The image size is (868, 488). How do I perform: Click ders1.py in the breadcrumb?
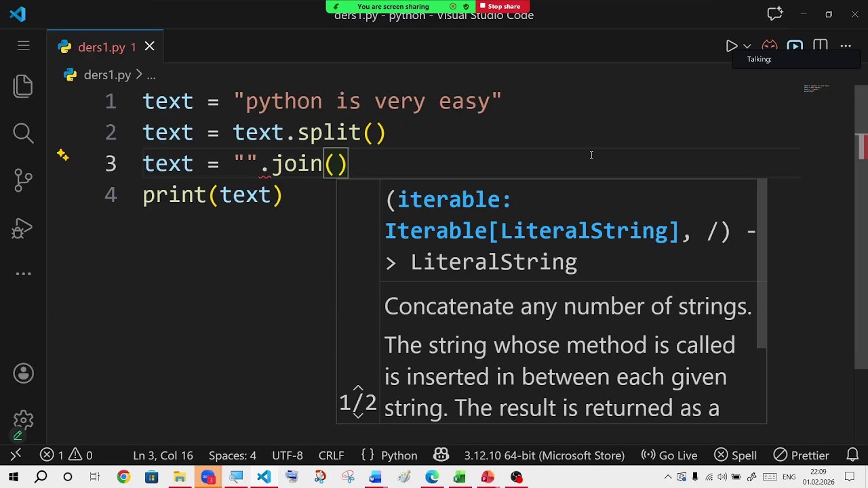coord(107,75)
